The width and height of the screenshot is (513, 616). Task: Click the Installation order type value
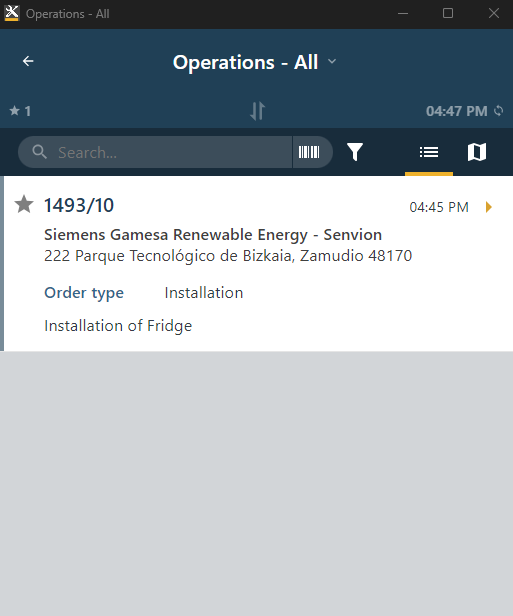(204, 293)
